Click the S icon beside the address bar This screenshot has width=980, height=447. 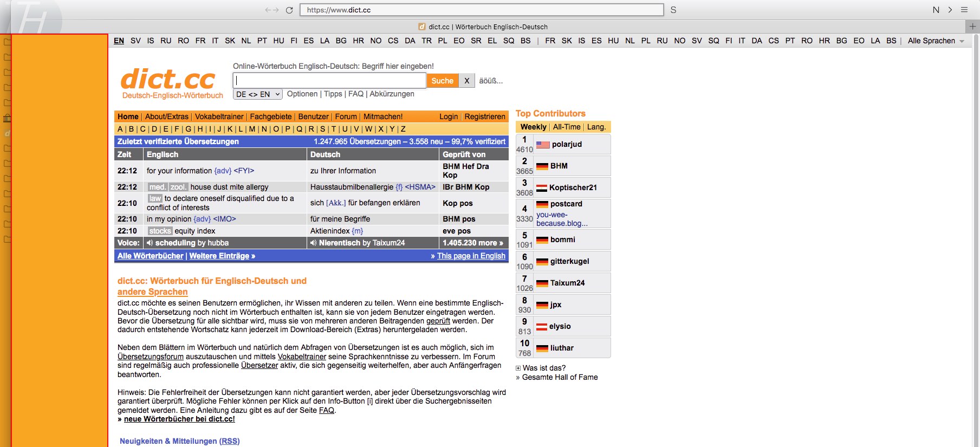(673, 10)
